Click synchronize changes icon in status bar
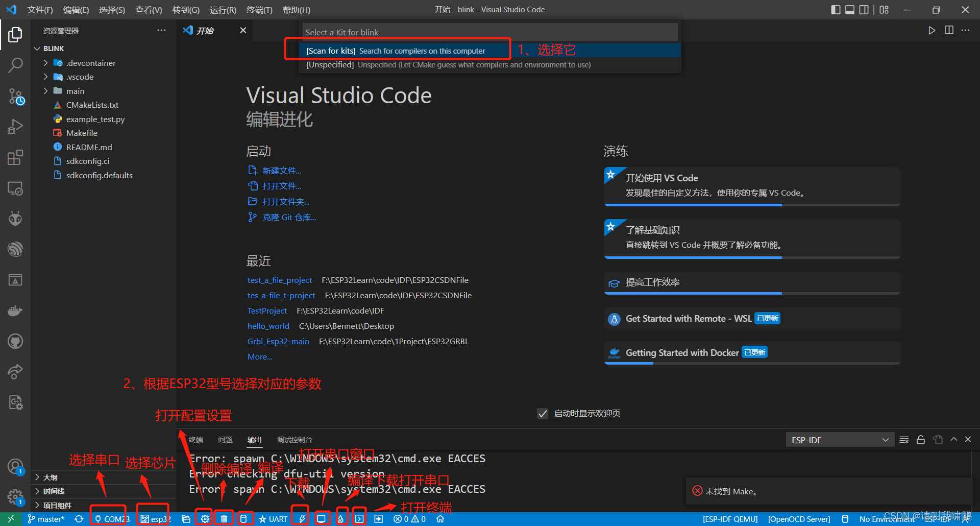 pyautogui.click(x=79, y=519)
